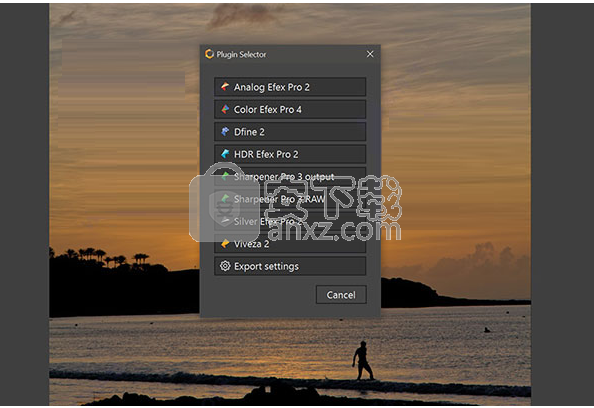Open Color Efex Pro 4
This screenshot has width=594, height=408.
tap(290, 109)
